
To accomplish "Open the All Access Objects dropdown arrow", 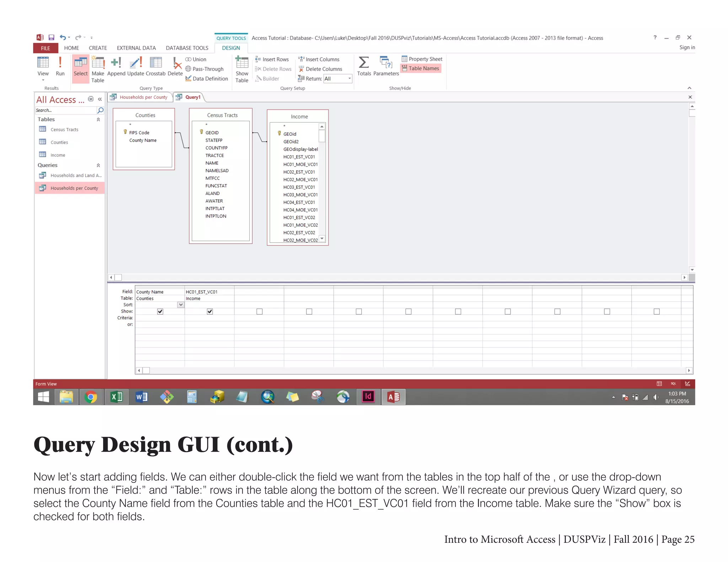I will tap(91, 99).
